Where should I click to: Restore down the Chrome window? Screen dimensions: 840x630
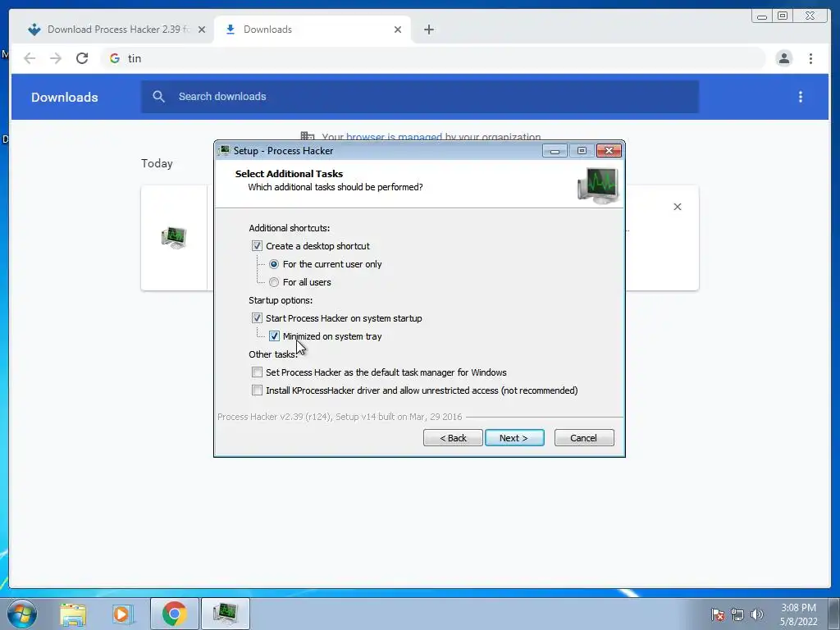782,16
